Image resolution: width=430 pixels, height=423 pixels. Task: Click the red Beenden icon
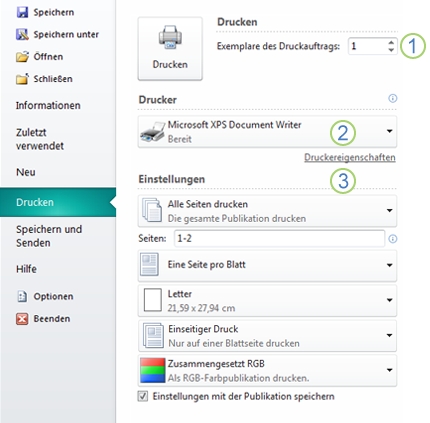point(22,319)
